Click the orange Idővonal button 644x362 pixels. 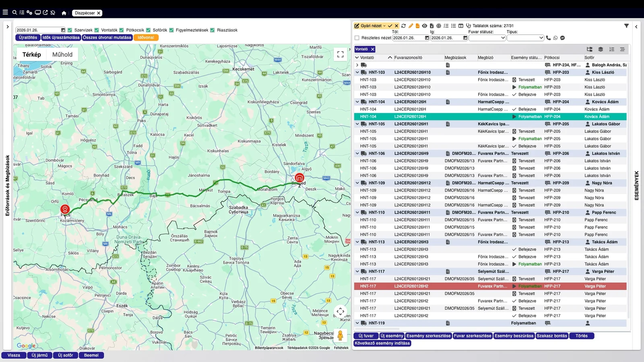click(x=146, y=37)
